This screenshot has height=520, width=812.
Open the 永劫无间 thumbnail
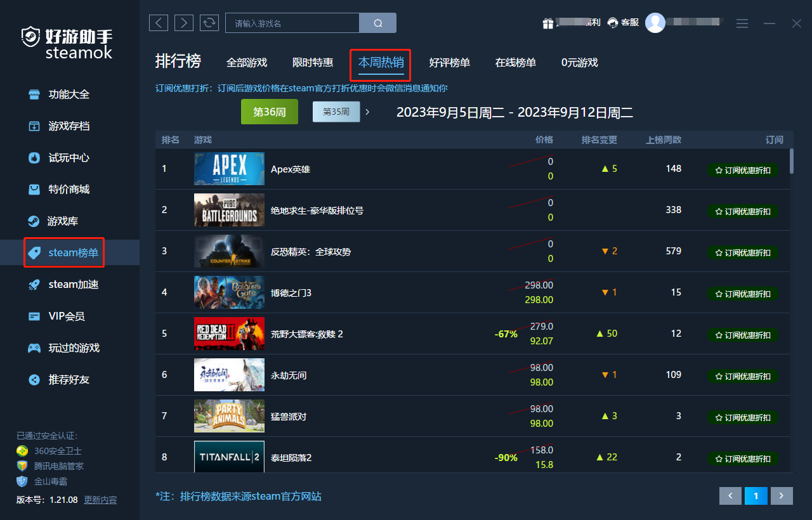(x=229, y=375)
